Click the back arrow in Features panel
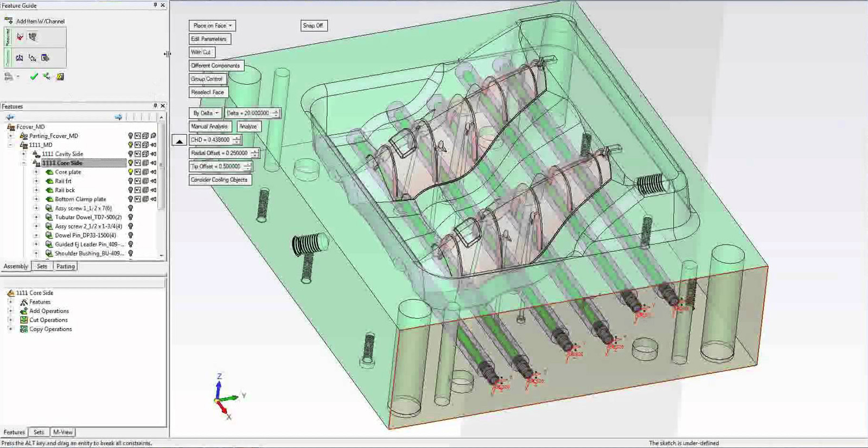Viewport: 868px width, 448px height. tap(10, 117)
